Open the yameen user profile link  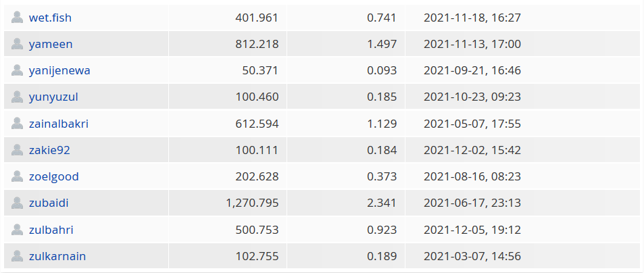click(x=51, y=44)
